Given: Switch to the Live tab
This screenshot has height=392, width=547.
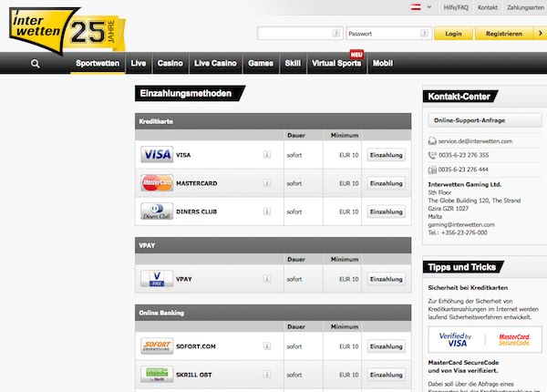Looking at the screenshot, I should (139, 63).
